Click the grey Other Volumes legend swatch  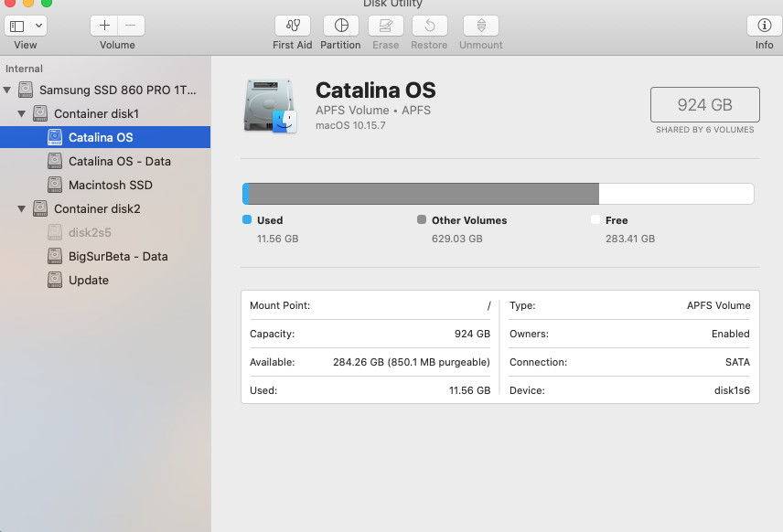point(422,219)
